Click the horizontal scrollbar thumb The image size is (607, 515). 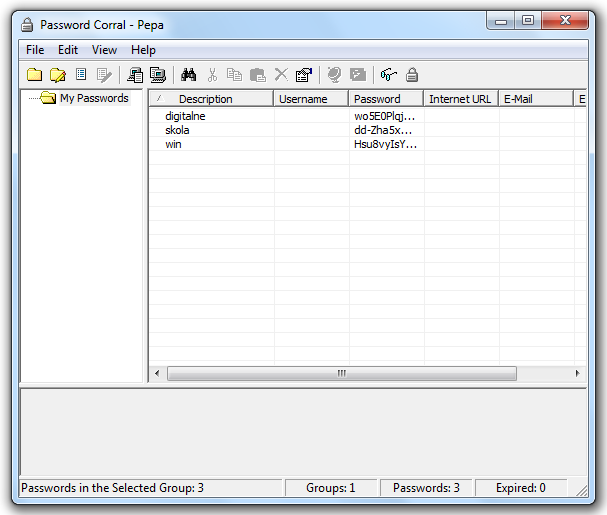pyautogui.click(x=341, y=373)
